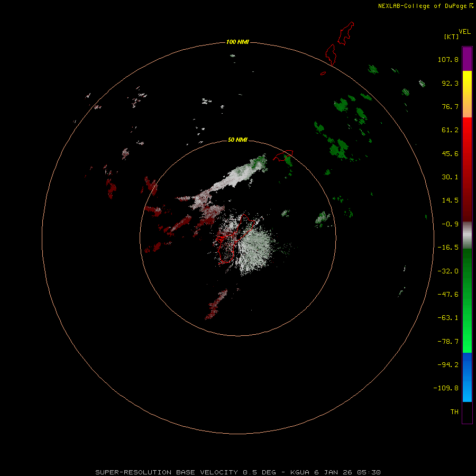Click the -78.7 velocity scale value
The width and height of the screenshot is (476, 476).
pyautogui.click(x=448, y=342)
